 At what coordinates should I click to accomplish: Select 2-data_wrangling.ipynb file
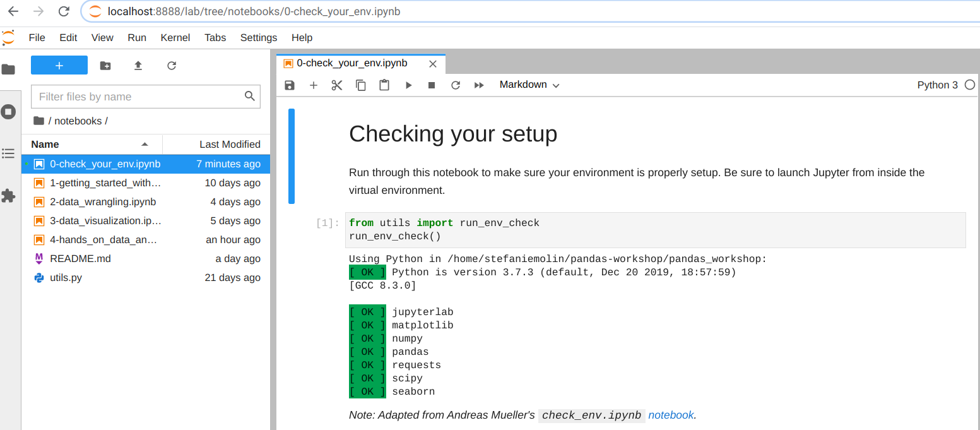pos(146,202)
